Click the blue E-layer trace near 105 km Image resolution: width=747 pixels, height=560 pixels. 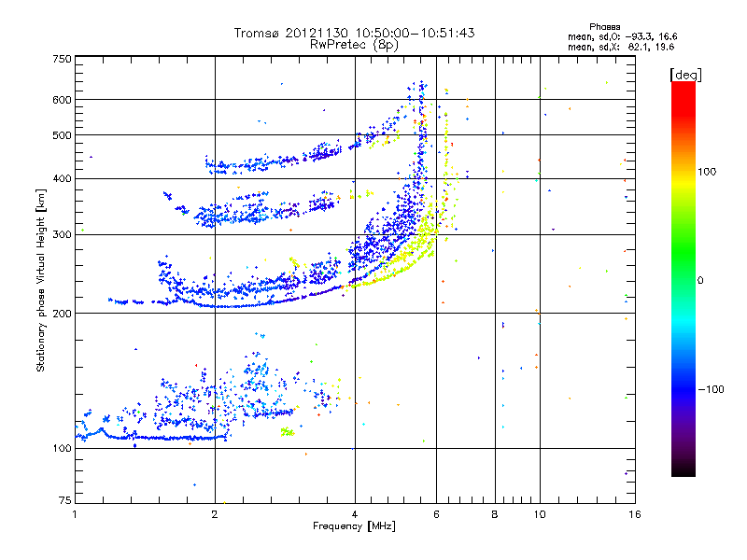[152, 437]
